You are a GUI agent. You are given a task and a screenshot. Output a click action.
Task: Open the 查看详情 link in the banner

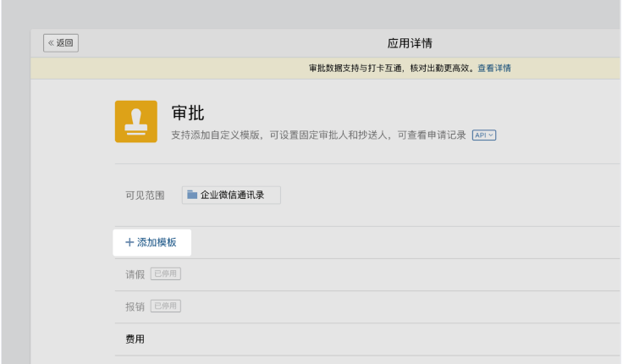tap(493, 69)
